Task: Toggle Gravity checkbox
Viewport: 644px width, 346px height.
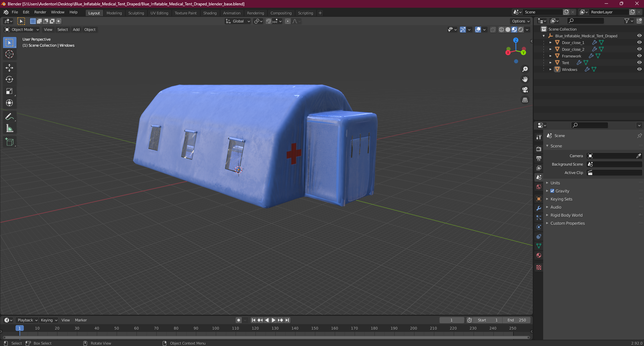Action: (552, 191)
